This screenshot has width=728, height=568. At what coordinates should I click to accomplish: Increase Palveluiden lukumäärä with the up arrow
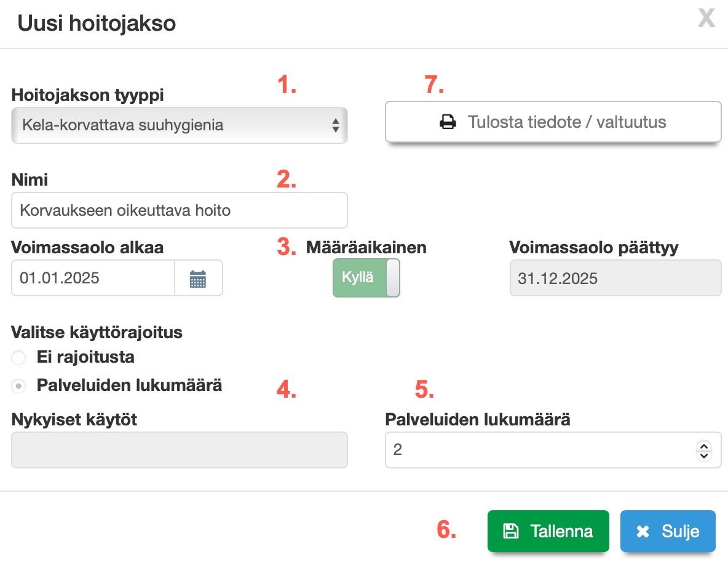click(704, 446)
